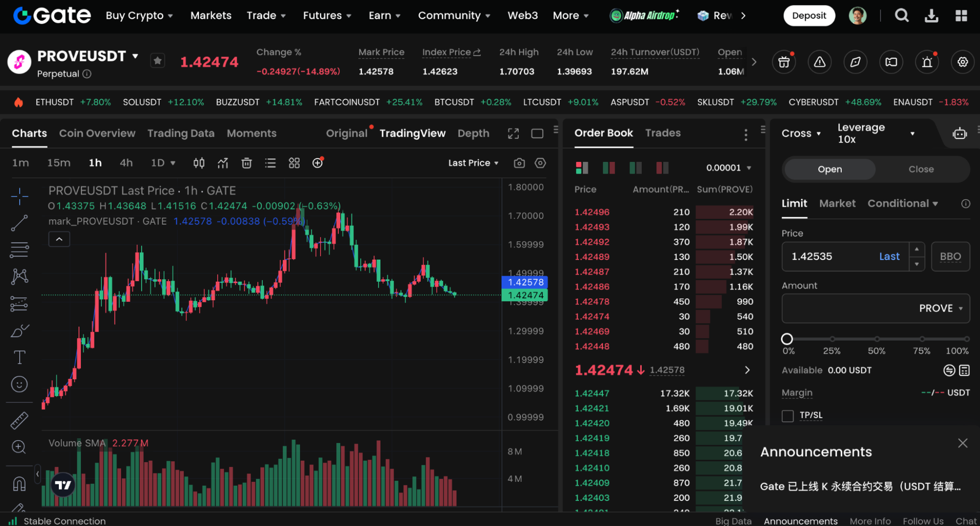Viewport: 980px width, 526px height.
Task: Open the PROVE amount unit dropdown
Action: [x=941, y=309]
